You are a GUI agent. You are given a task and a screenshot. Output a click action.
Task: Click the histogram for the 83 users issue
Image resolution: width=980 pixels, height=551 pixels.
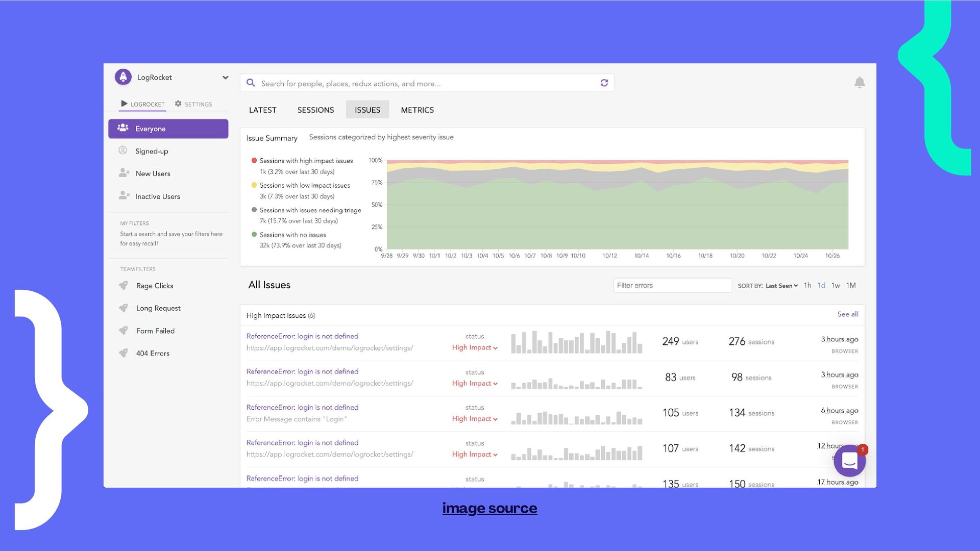(576, 383)
